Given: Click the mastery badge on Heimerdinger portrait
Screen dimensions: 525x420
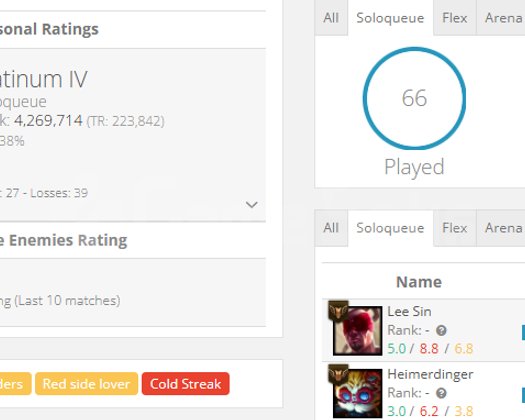Looking at the screenshot, I should tap(338, 373).
